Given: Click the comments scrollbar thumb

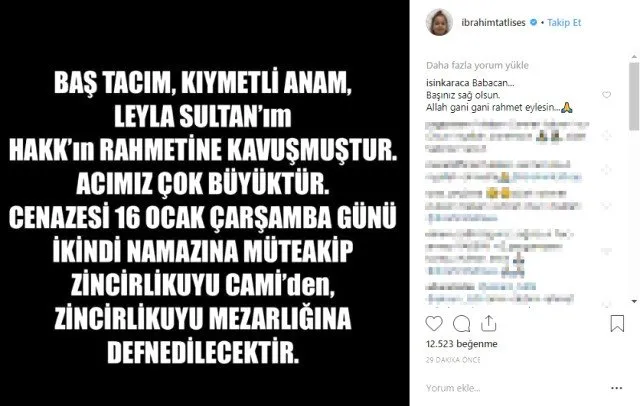Looking at the screenshot, I should [634, 96].
